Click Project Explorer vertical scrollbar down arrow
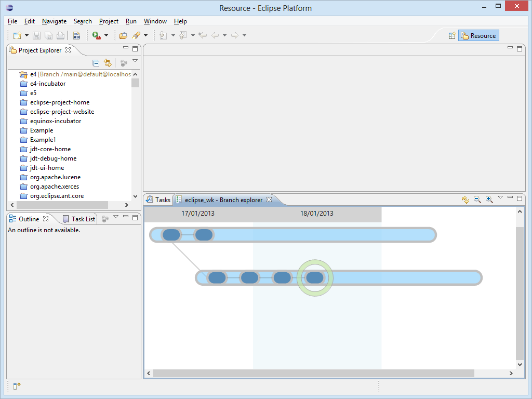Viewport: 532px width, 399px height. [136, 196]
